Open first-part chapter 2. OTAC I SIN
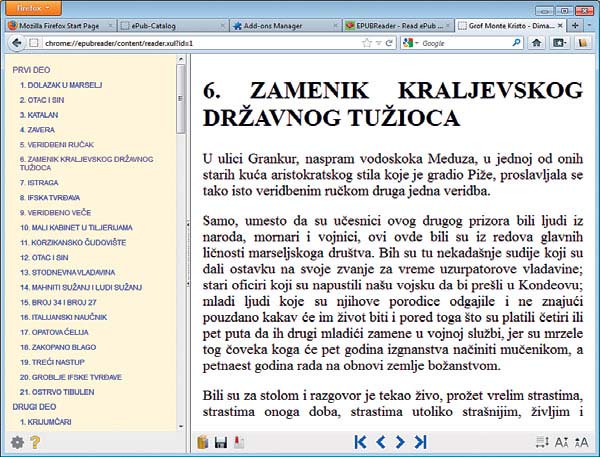 (x=42, y=100)
